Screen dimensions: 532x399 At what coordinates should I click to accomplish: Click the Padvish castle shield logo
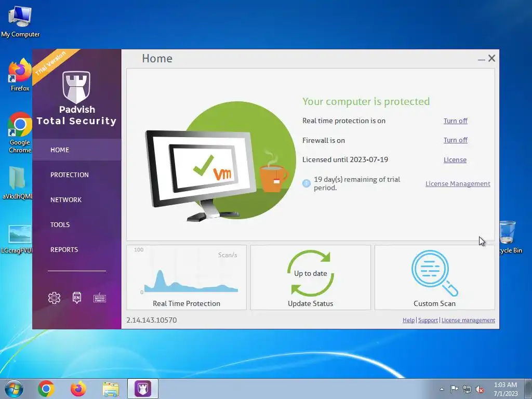[76, 87]
